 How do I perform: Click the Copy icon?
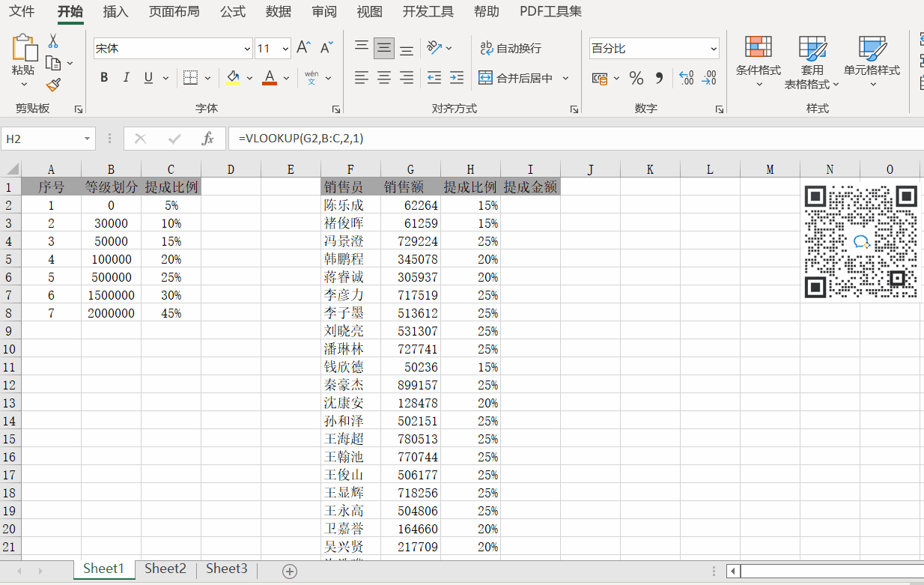(x=52, y=63)
